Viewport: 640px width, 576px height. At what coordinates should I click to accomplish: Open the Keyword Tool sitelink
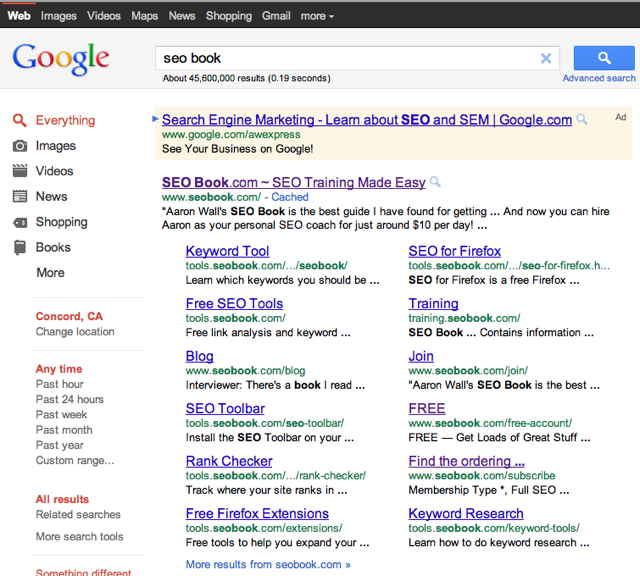pyautogui.click(x=227, y=251)
